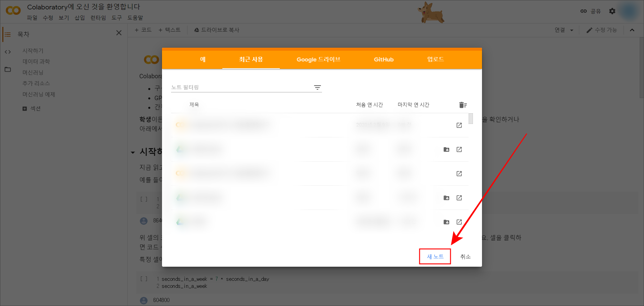The width and height of the screenshot is (644, 306).
Task: Go to 데이터 과학 in table of contents
Action: tap(36, 61)
